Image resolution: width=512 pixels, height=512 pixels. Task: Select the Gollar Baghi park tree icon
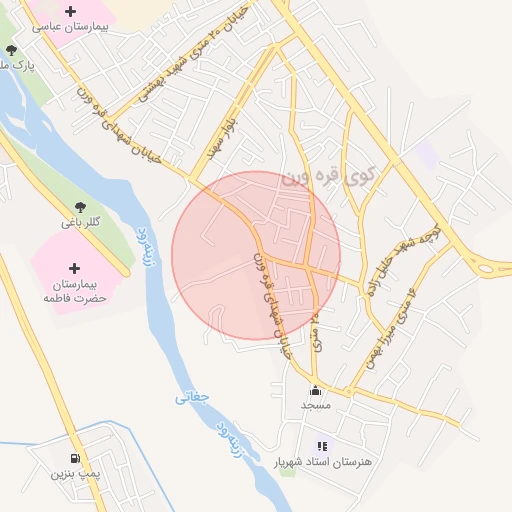pyautogui.click(x=80, y=207)
